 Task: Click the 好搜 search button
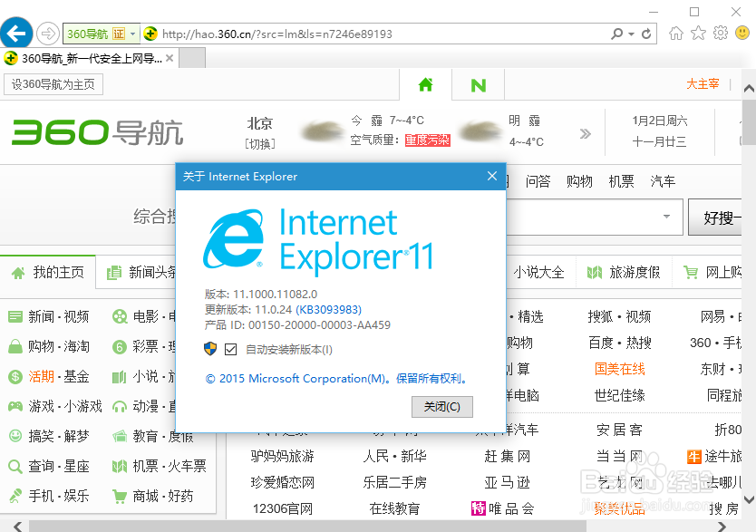pyautogui.click(x=715, y=218)
